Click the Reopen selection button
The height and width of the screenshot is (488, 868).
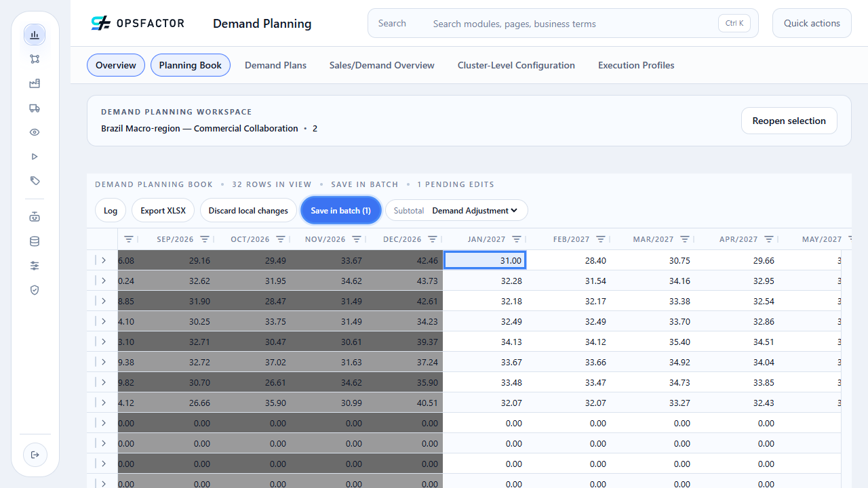[789, 121]
